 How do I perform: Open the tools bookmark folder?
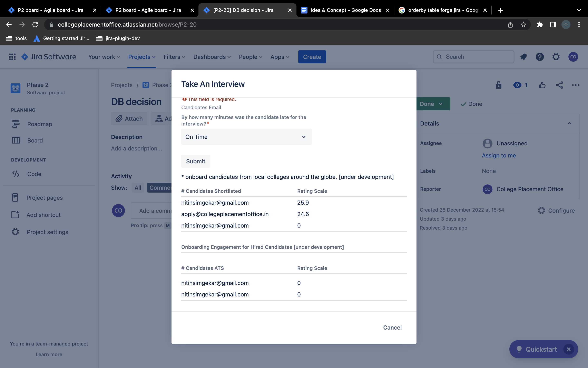click(16, 38)
